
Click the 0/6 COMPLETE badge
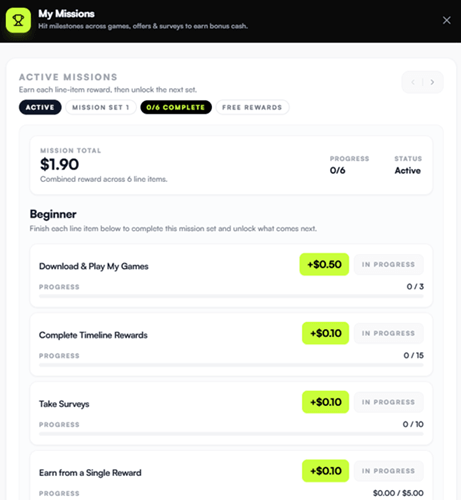[176, 107]
